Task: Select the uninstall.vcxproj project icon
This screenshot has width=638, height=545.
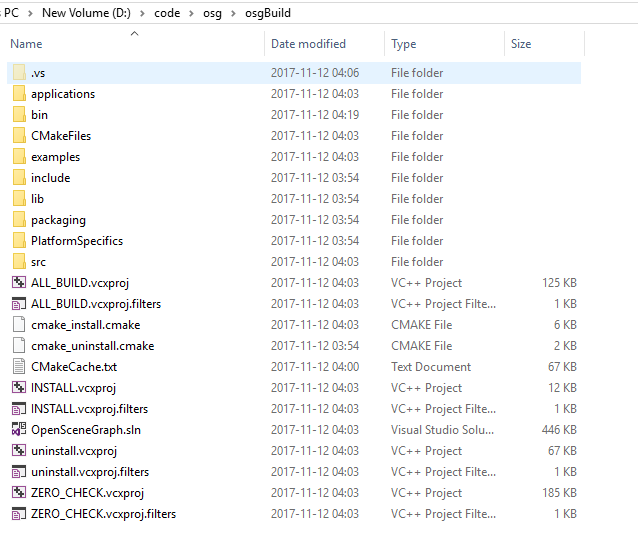Action: [x=19, y=451]
